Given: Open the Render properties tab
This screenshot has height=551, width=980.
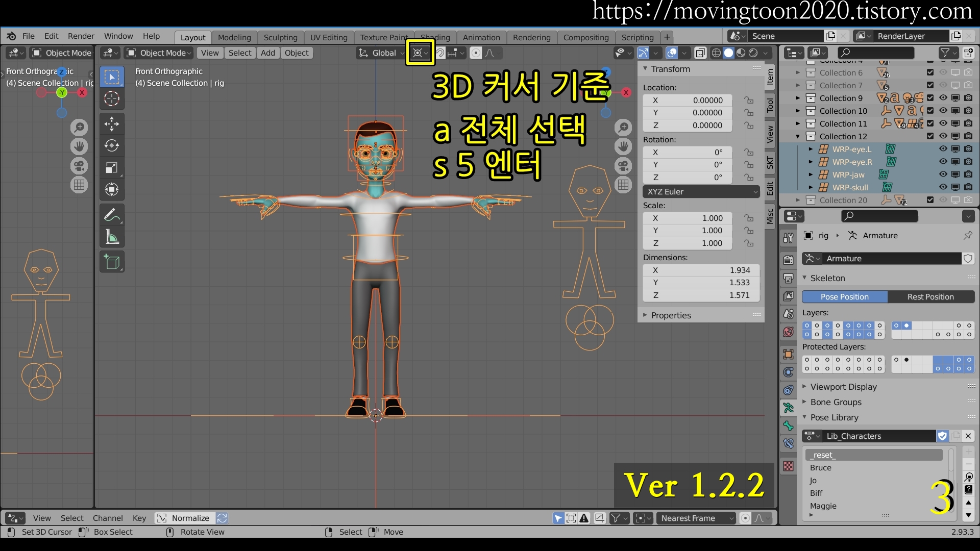Looking at the screenshot, I should [x=789, y=260].
